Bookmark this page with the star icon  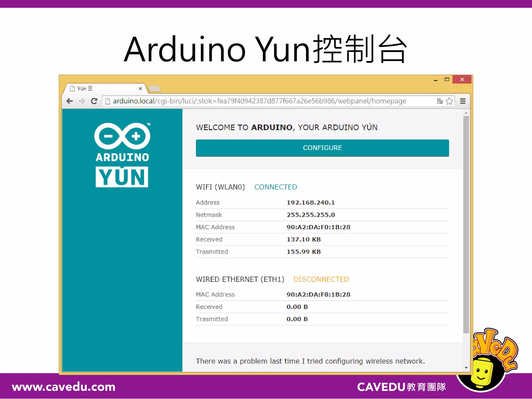click(x=449, y=101)
